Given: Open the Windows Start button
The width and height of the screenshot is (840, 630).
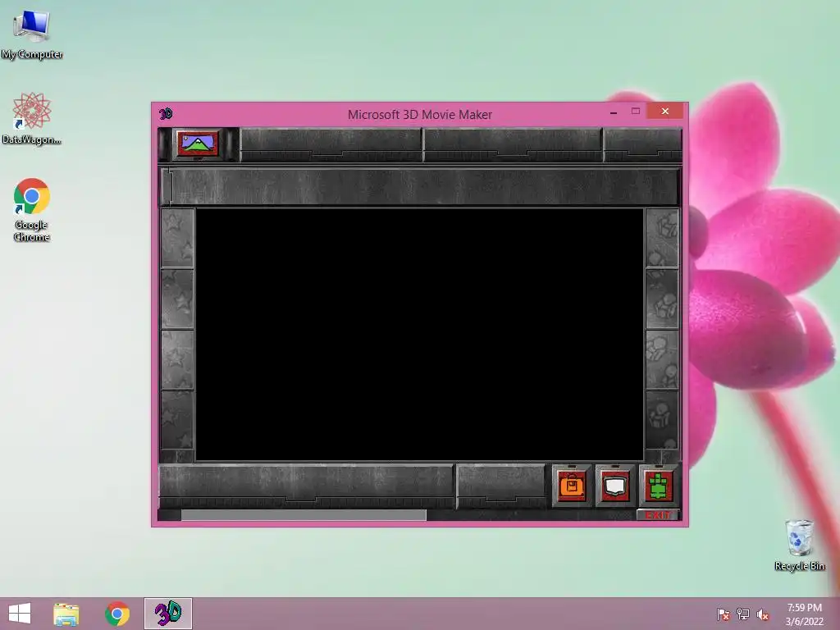Looking at the screenshot, I should coord(20,614).
